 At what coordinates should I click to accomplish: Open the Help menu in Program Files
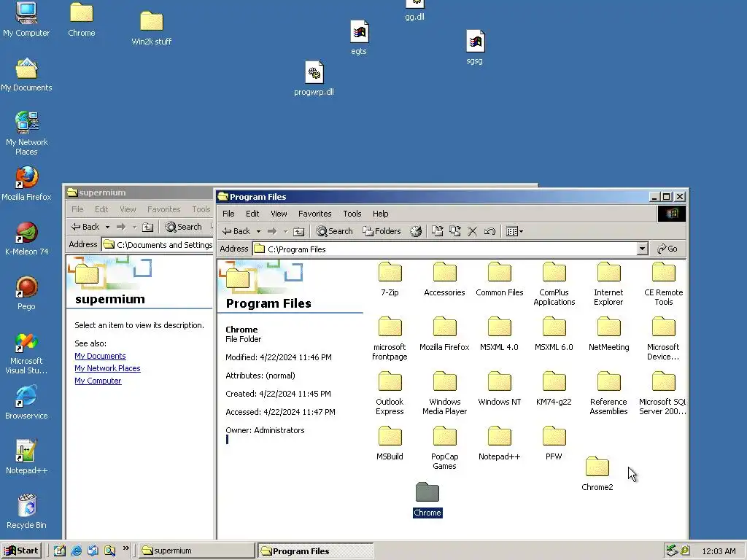(380, 214)
